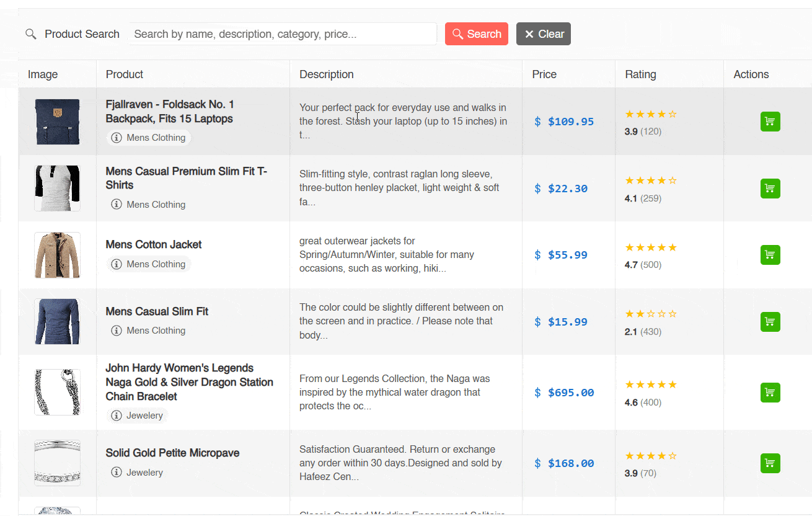Click the $695.00 price of John Hardy bracelet

coord(571,393)
